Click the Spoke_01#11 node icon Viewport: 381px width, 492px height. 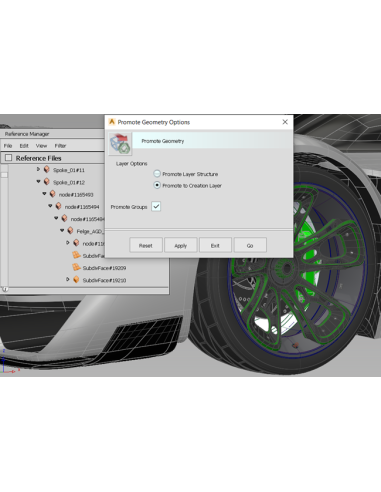pyautogui.click(x=47, y=170)
